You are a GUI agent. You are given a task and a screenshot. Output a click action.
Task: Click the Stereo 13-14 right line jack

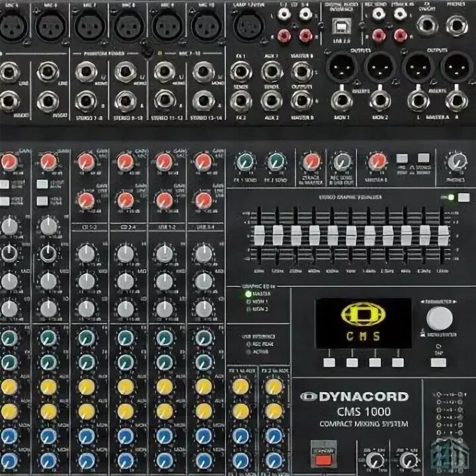point(204,100)
